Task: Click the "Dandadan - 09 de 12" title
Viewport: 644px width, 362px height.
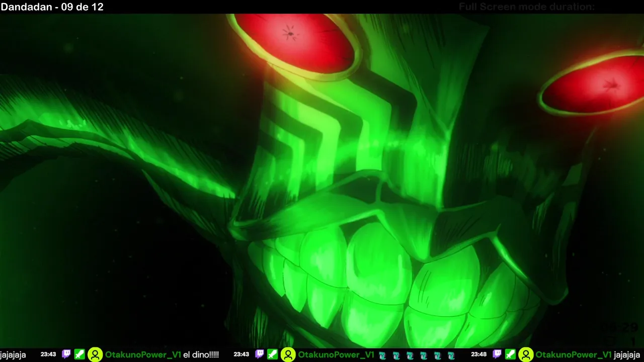Action: click(x=52, y=7)
